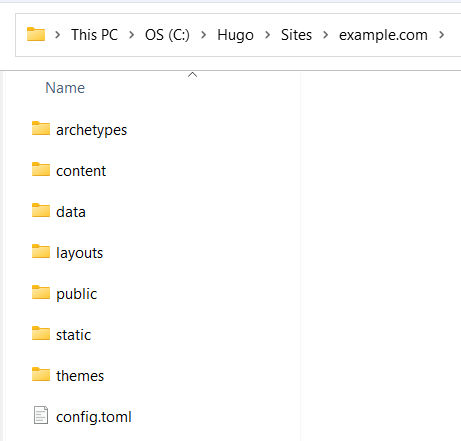Click the address bar folder icon

[36, 34]
